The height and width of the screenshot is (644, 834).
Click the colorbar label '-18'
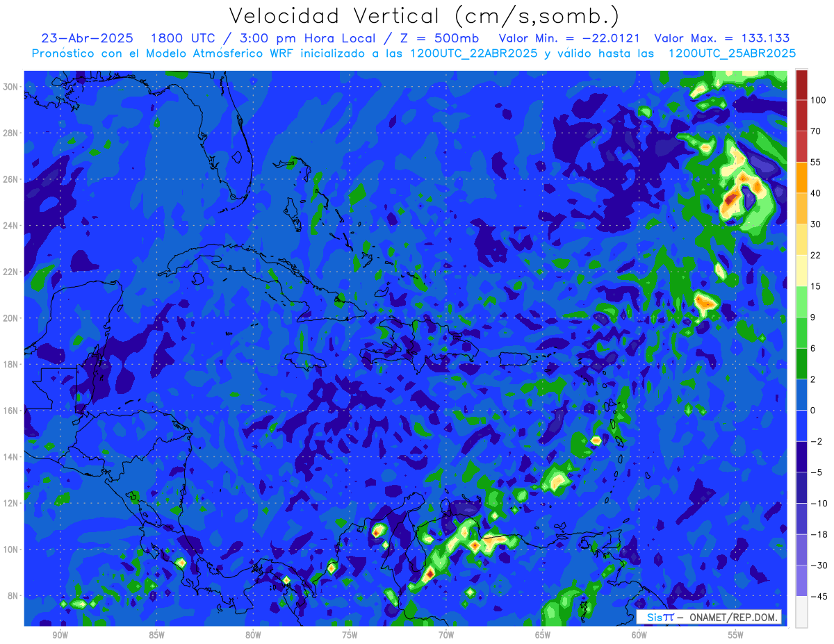pyautogui.click(x=818, y=534)
